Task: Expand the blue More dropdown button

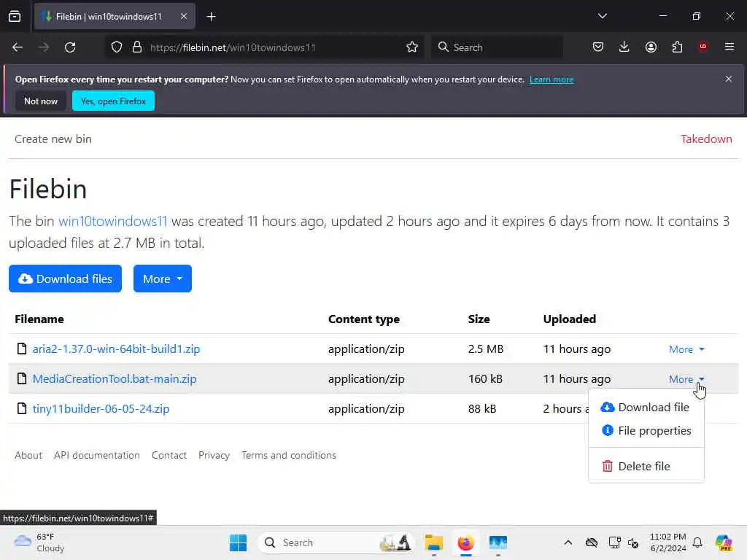Action: click(163, 279)
